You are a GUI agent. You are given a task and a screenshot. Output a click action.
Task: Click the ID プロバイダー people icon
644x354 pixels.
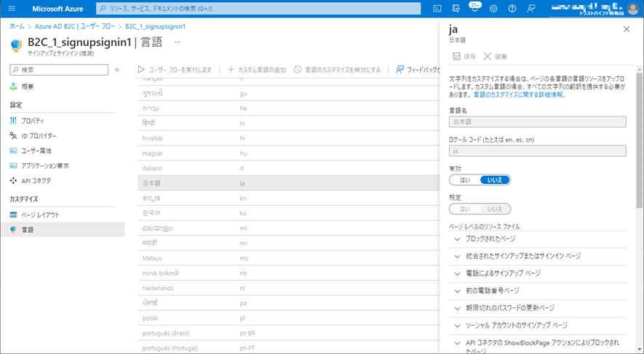[14, 136]
